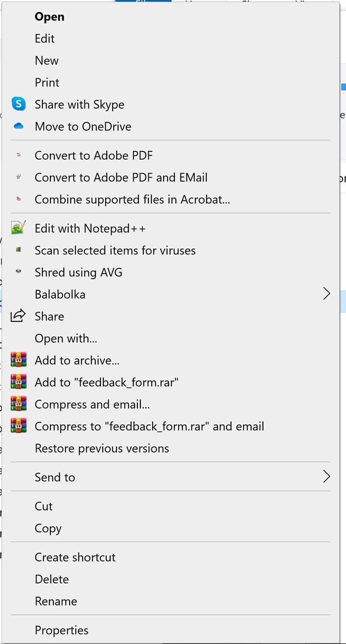Image resolution: width=346 pixels, height=644 pixels.
Task: Click the WinRAR icon beside Compress and email
Action: (x=18, y=404)
